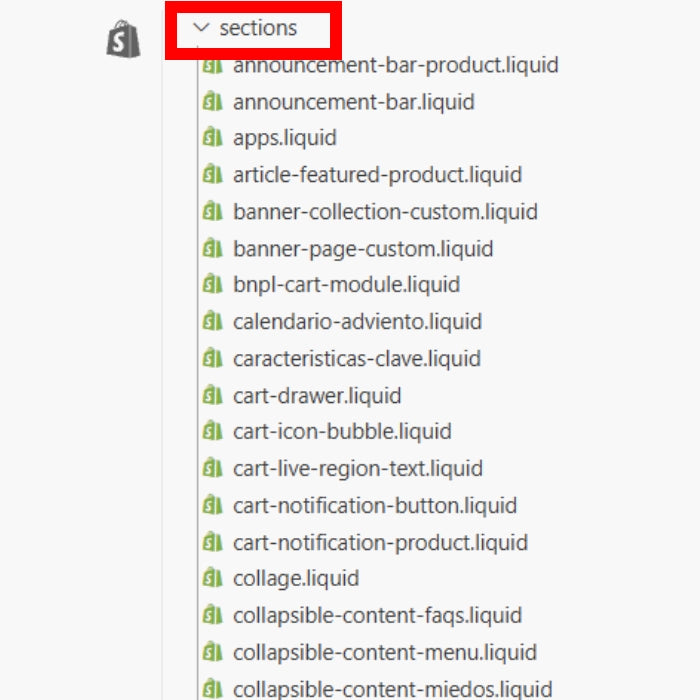The image size is (700, 700).
Task: Select collapsible-content-menu.liquid
Action: coord(385,653)
